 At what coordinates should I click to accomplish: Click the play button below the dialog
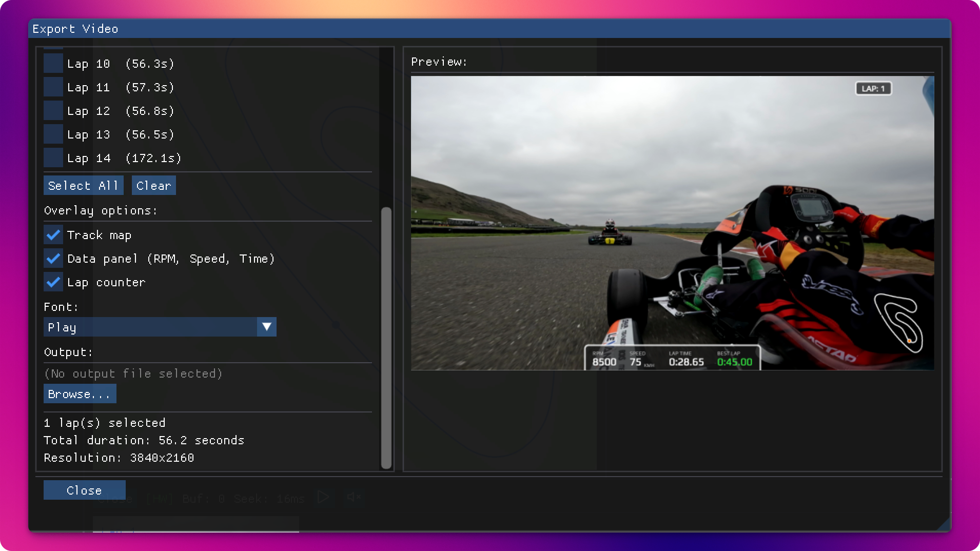click(323, 497)
